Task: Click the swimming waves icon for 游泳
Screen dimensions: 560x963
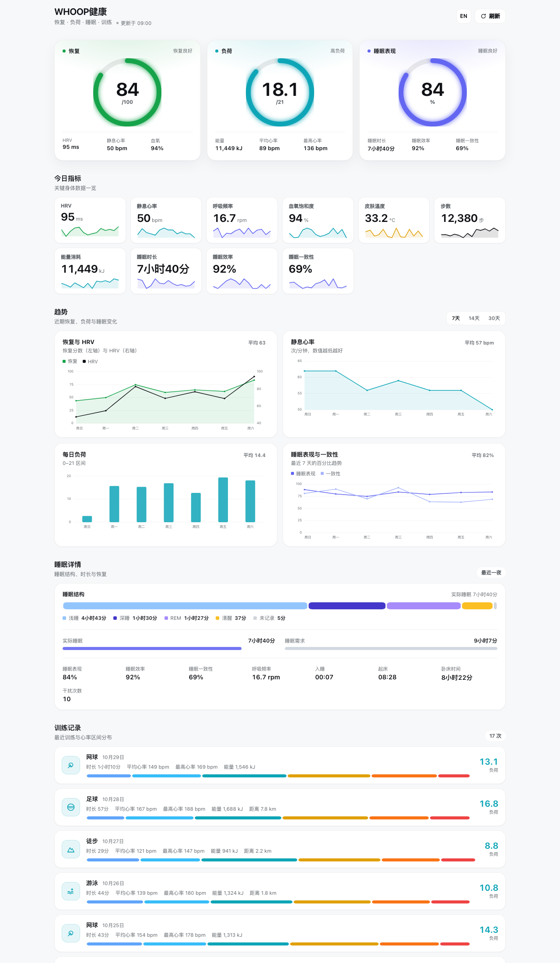Action: [71, 891]
